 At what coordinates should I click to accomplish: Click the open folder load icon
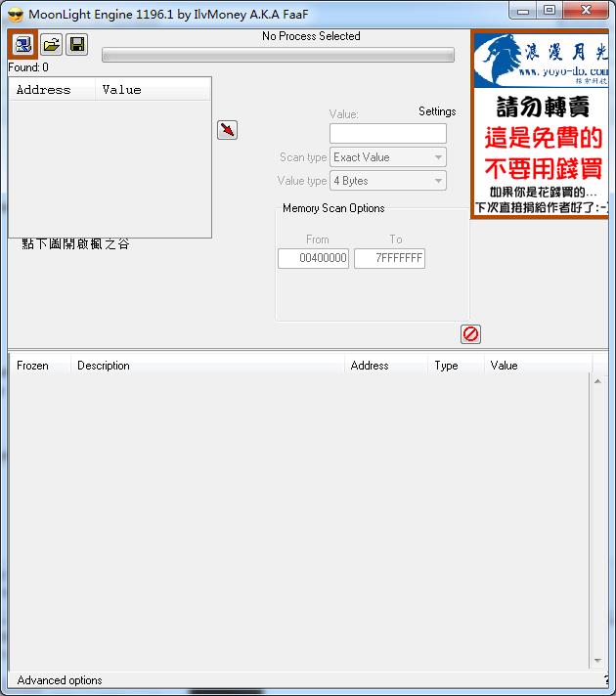51,44
